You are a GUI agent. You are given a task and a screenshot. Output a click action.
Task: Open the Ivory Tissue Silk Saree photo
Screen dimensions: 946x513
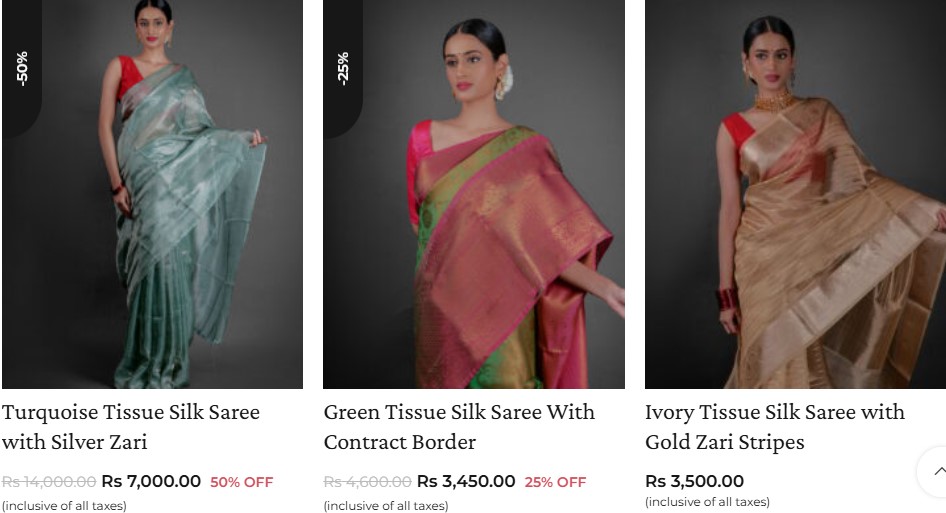click(795, 194)
